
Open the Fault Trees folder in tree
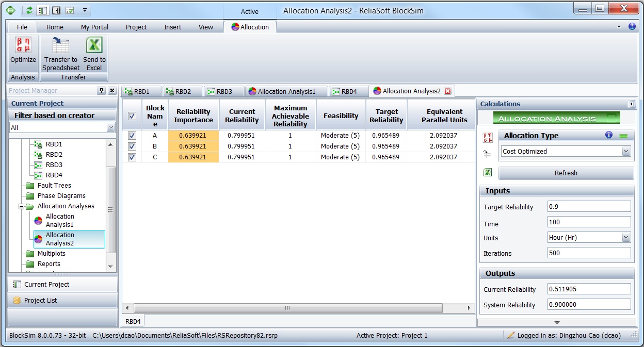54,186
